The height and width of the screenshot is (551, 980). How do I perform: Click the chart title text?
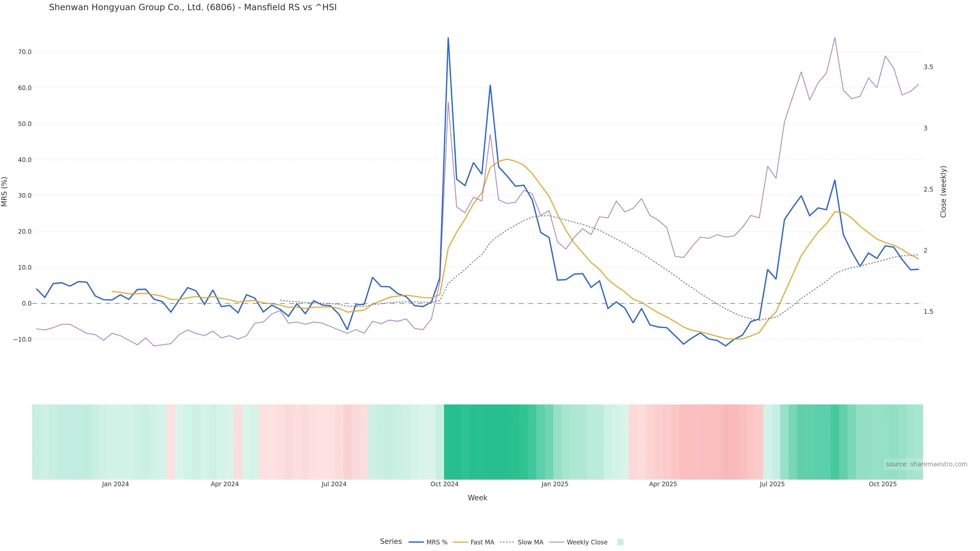192,7
